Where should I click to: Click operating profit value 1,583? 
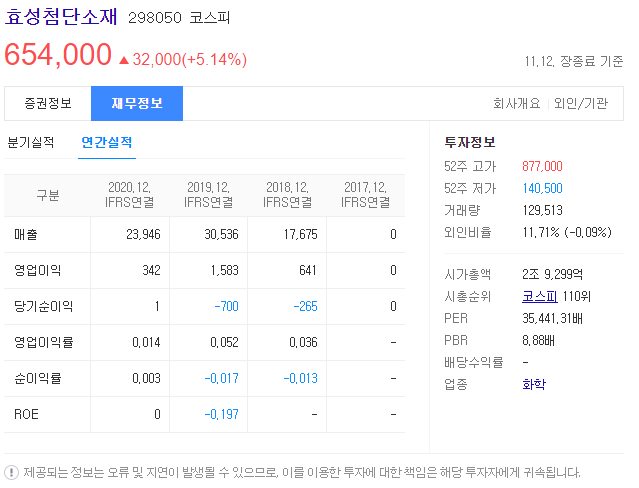pos(225,270)
